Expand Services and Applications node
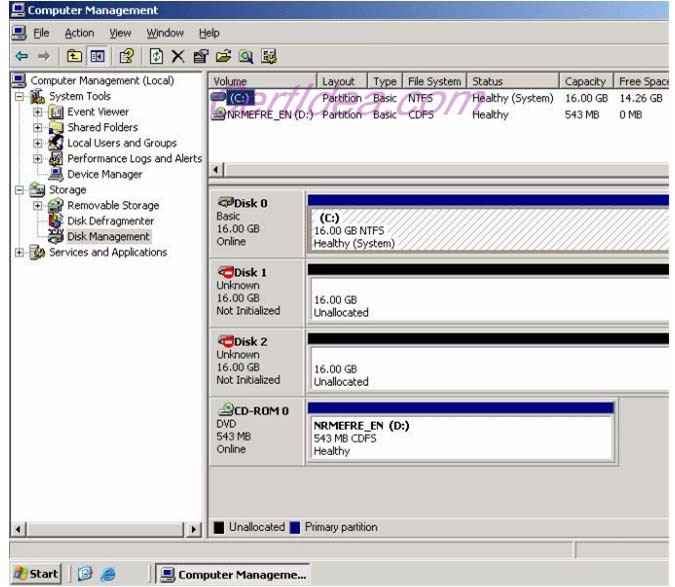Viewport: 675px width, 587px height. click(19, 252)
